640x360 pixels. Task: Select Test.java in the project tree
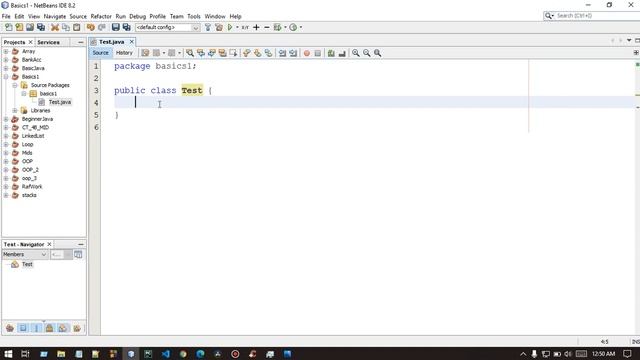click(x=60, y=102)
